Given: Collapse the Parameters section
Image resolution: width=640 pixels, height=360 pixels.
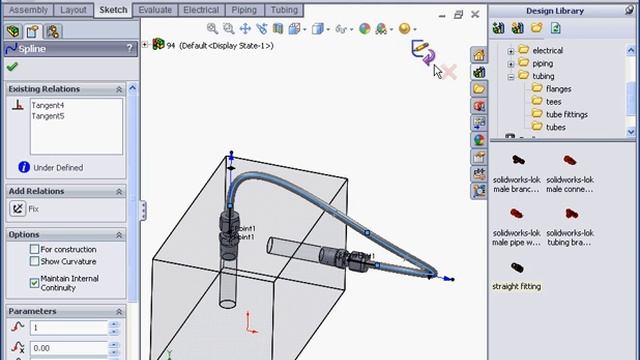Looking at the screenshot, I should (x=119, y=311).
